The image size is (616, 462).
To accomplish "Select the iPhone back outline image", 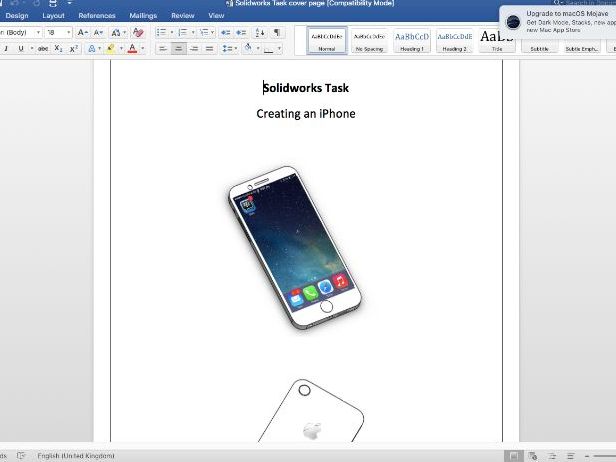I will click(311, 411).
